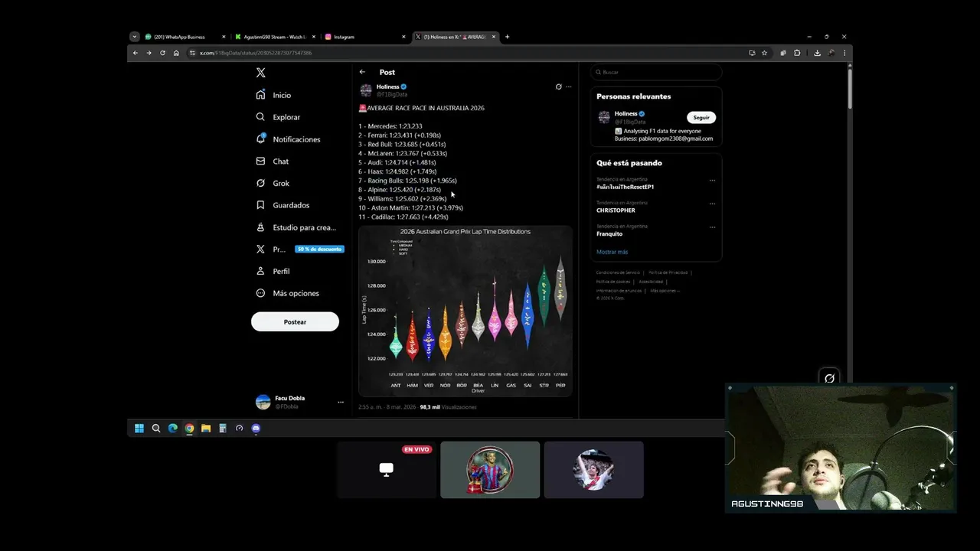The height and width of the screenshot is (551, 980).
Task: Open the tab search dropdown arrow
Action: coord(135,37)
